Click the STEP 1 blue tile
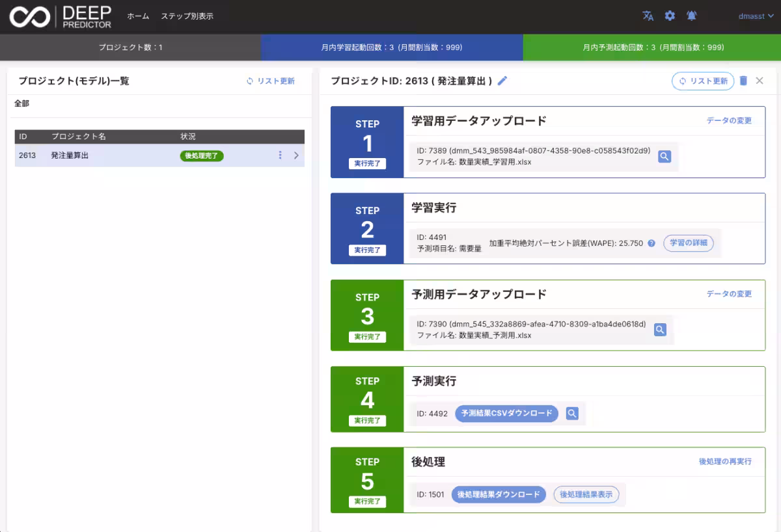 pyautogui.click(x=367, y=142)
